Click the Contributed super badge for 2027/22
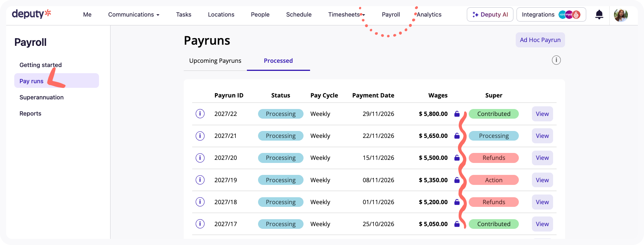 [x=494, y=114]
